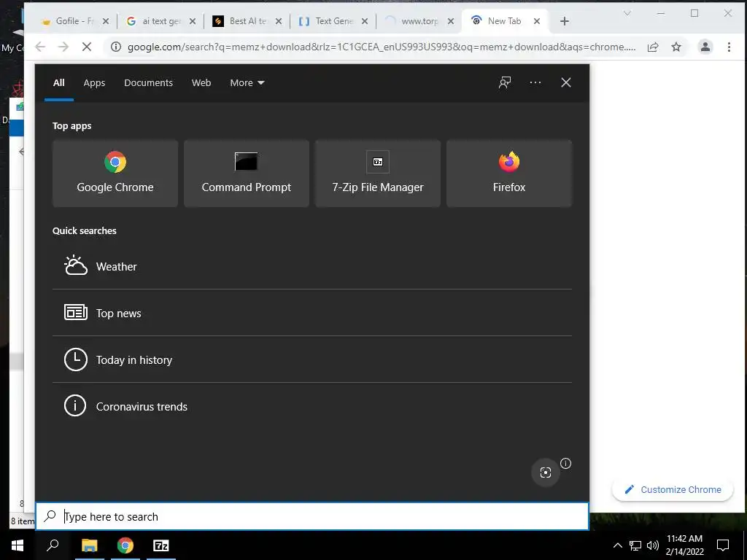The width and height of the screenshot is (747, 560).
Task: Open the volume tray icon
Action: [652, 545]
